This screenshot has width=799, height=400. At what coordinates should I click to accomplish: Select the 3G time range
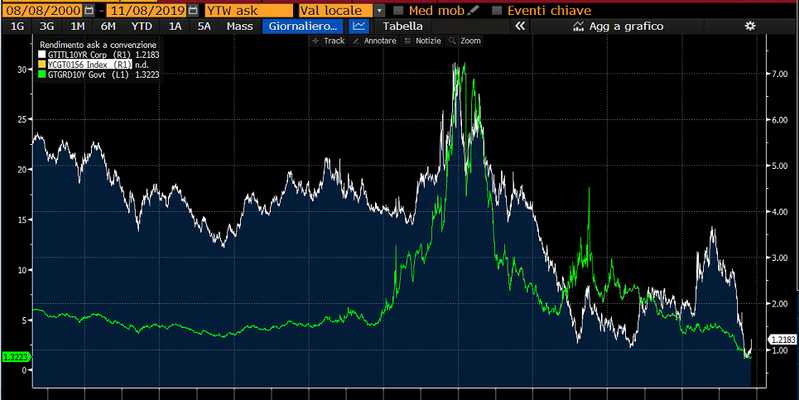pyautogui.click(x=47, y=26)
